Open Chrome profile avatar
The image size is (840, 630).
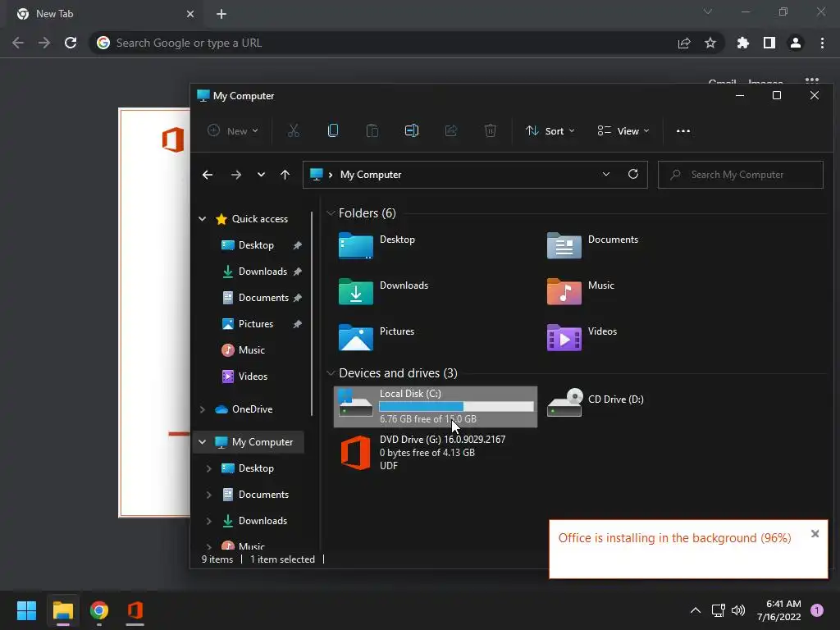pos(796,43)
